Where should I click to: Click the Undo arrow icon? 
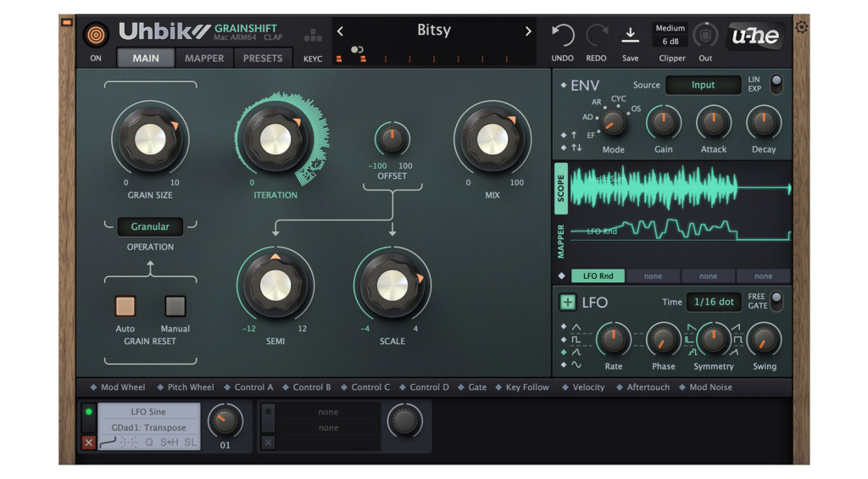(x=562, y=35)
